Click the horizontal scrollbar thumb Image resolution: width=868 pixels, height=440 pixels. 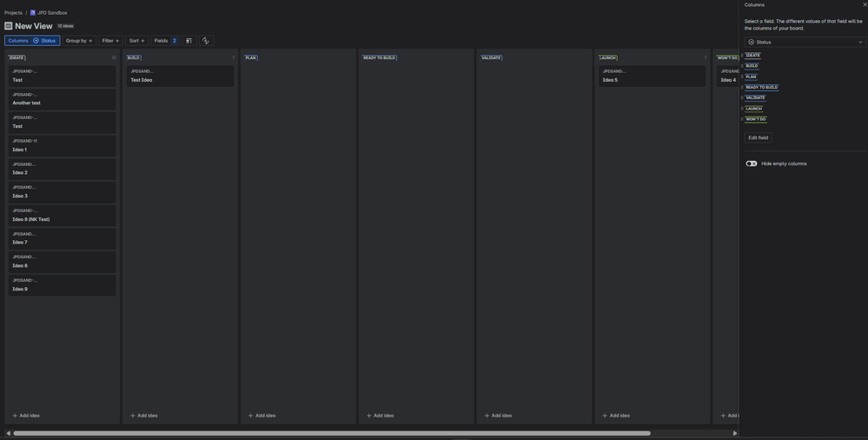point(332,433)
